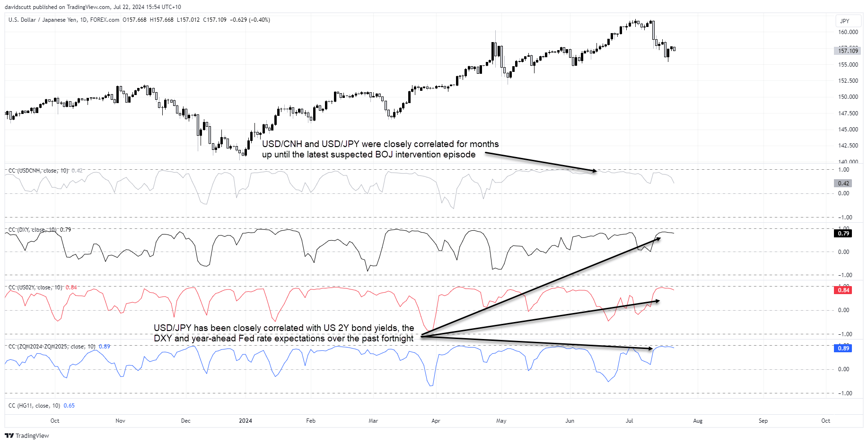The height and width of the screenshot is (444, 868).
Task: Click the 160.000 price axis label
Action: [848, 32]
